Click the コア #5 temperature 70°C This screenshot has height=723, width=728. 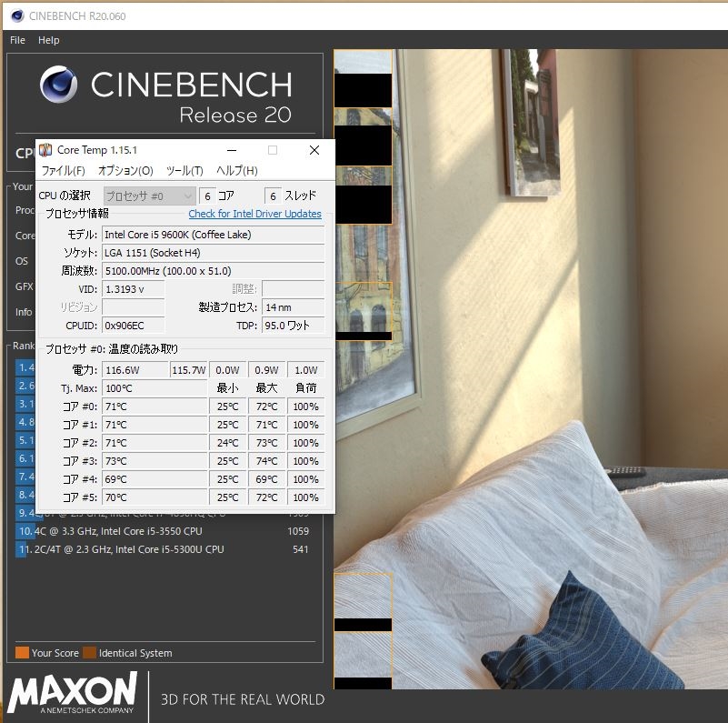[x=155, y=497]
